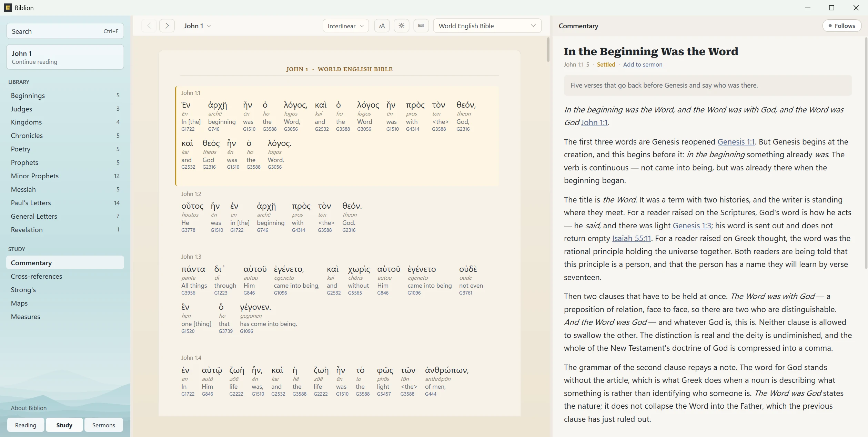
Task: Switch to the Reading tab
Action: [26, 425]
